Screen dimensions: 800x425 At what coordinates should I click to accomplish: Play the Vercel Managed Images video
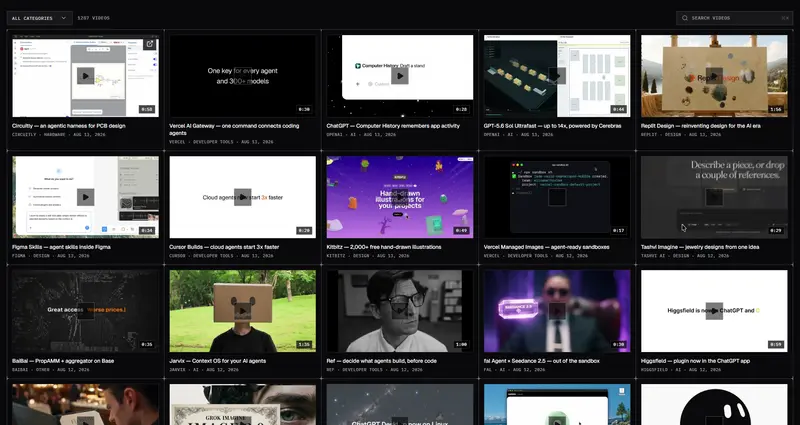pyautogui.click(x=557, y=197)
